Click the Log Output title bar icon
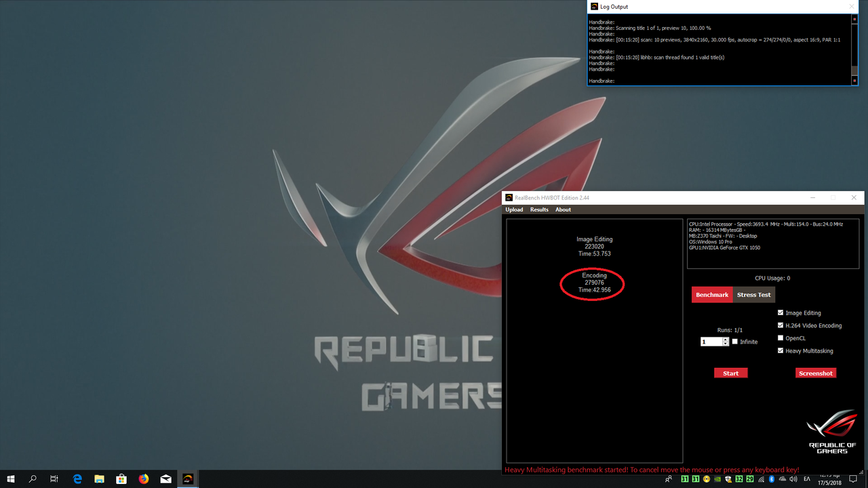 pyautogui.click(x=594, y=7)
